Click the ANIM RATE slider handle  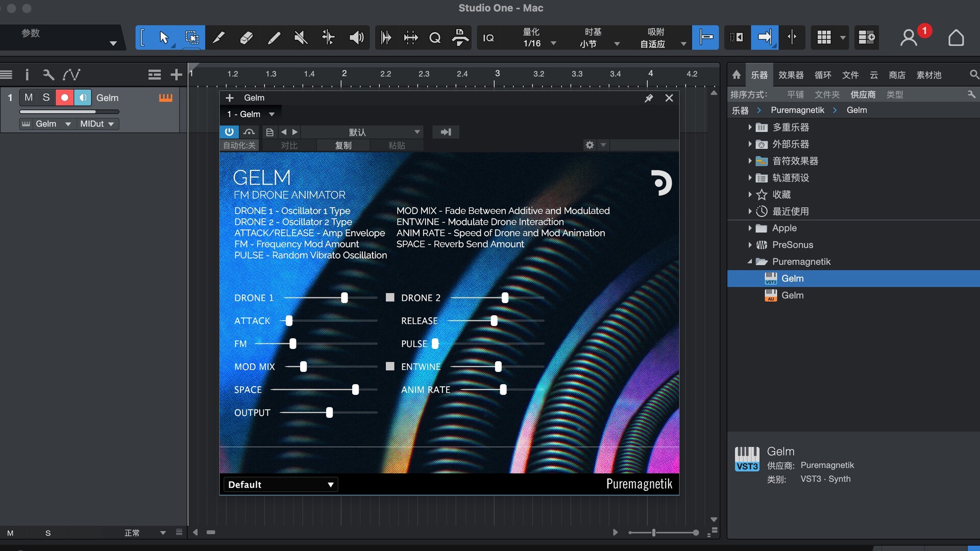tap(503, 390)
